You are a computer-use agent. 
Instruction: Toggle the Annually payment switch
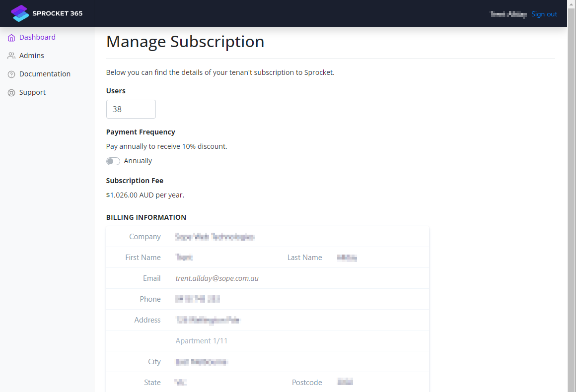(x=113, y=161)
